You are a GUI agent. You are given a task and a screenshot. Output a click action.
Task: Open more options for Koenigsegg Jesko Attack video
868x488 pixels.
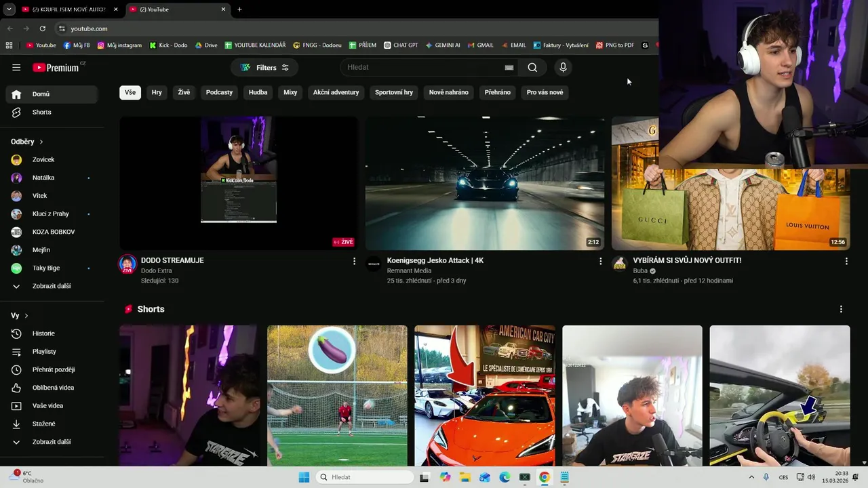click(x=600, y=261)
